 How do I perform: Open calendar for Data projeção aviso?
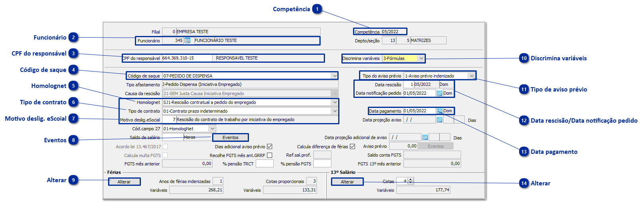coord(439,119)
